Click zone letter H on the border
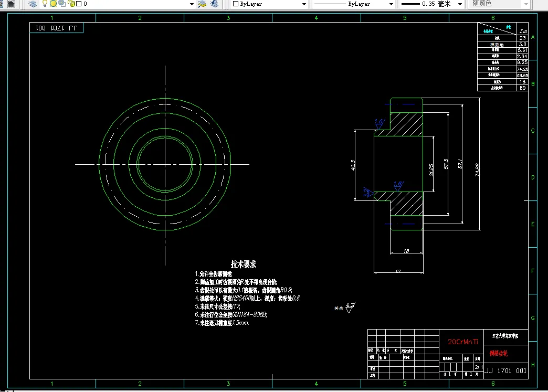 click(x=533, y=365)
